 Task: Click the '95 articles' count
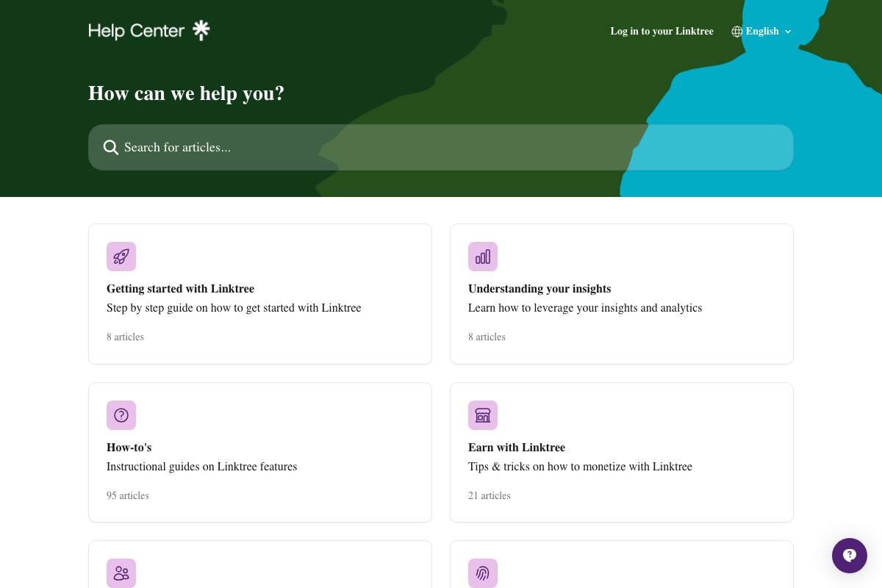tap(128, 496)
